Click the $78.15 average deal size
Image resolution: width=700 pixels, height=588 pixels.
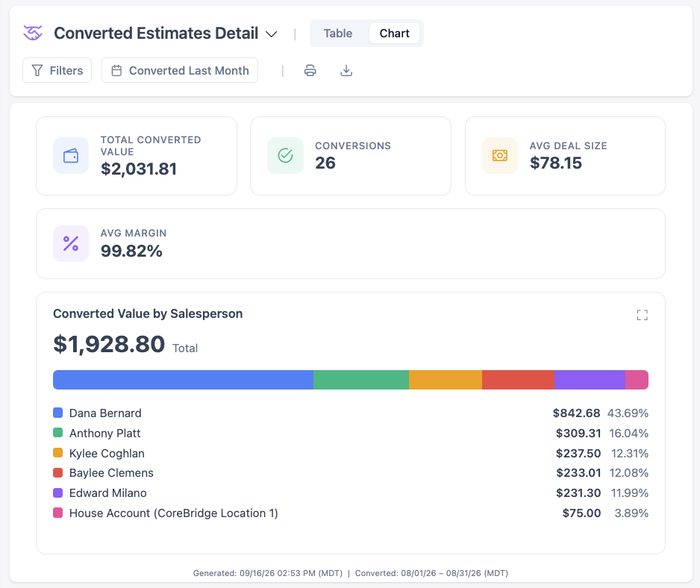556,163
